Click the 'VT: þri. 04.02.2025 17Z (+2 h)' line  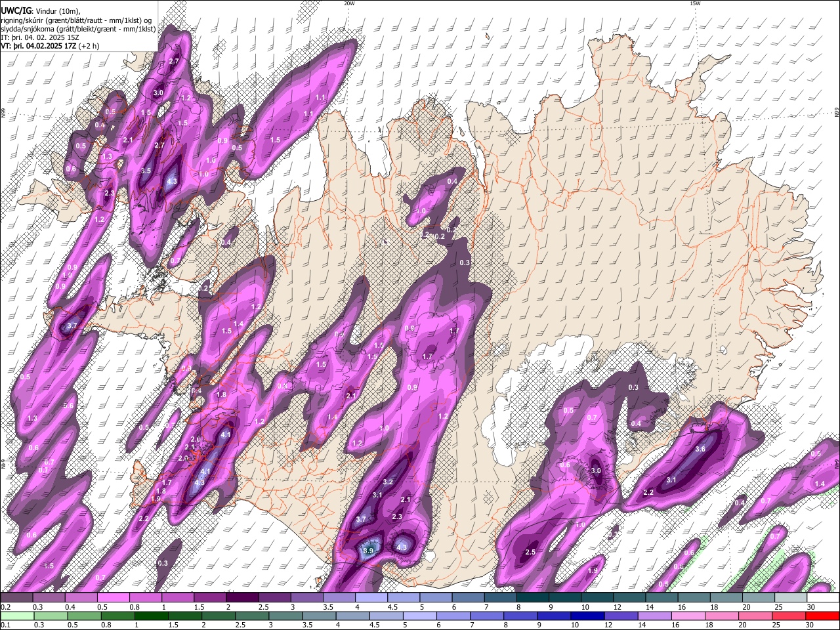pyautogui.click(x=51, y=46)
